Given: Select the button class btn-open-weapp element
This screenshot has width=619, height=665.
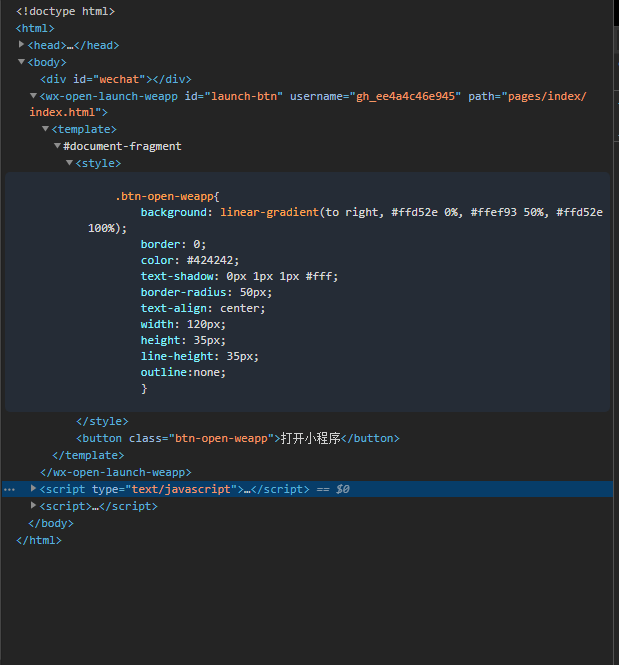Looking at the screenshot, I should tap(238, 438).
